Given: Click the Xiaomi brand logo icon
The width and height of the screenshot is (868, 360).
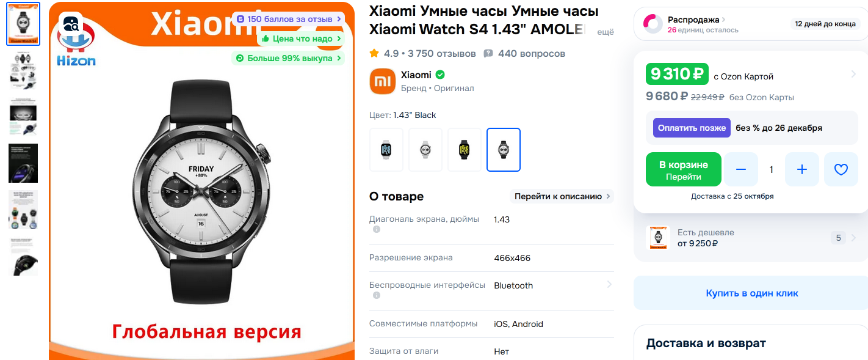Looking at the screenshot, I should click(x=383, y=81).
